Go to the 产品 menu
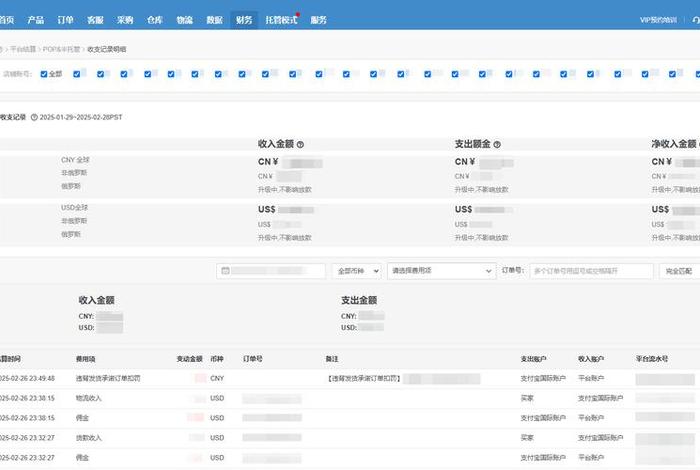Viewport: 700px width, 470px height. [x=36, y=20]
